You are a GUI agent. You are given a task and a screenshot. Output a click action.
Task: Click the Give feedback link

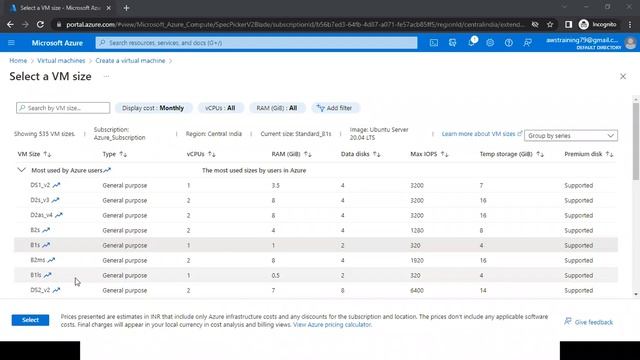click(589, 322)
